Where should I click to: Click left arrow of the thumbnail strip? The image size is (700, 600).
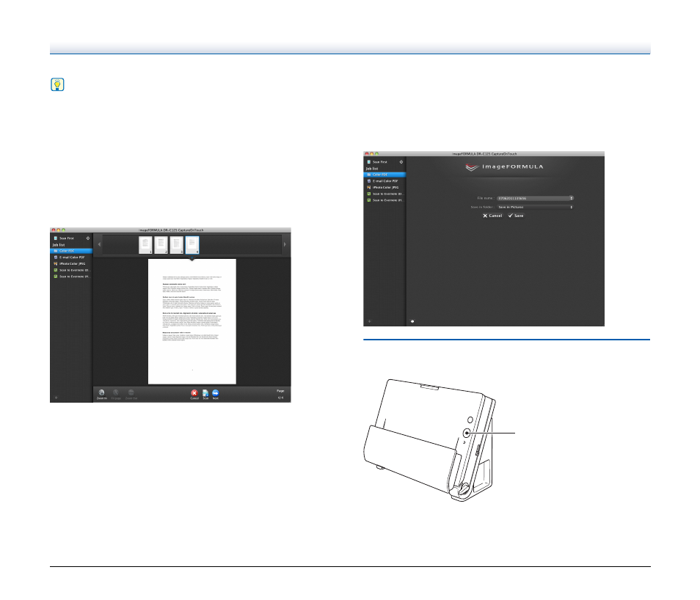coord(99,245)
